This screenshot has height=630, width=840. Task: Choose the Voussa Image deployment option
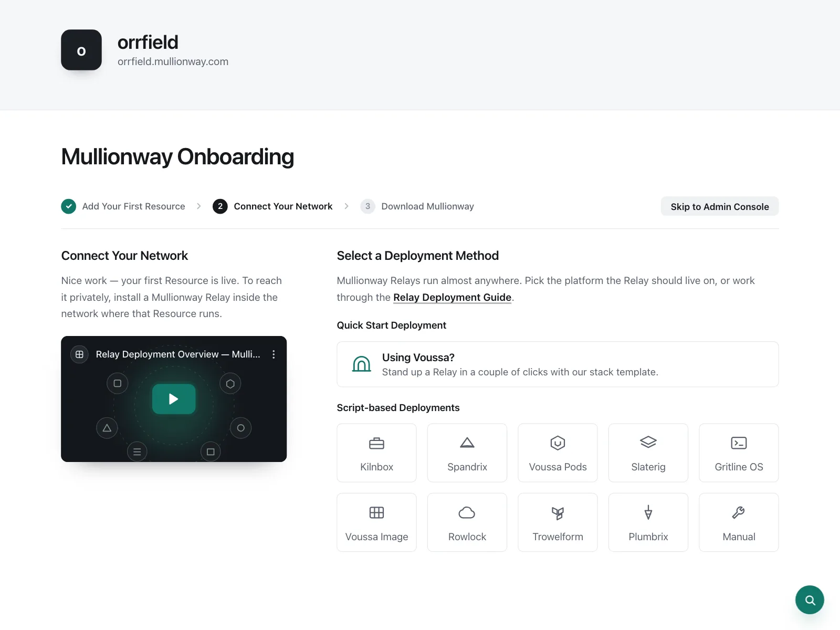[x=376, y=522]
